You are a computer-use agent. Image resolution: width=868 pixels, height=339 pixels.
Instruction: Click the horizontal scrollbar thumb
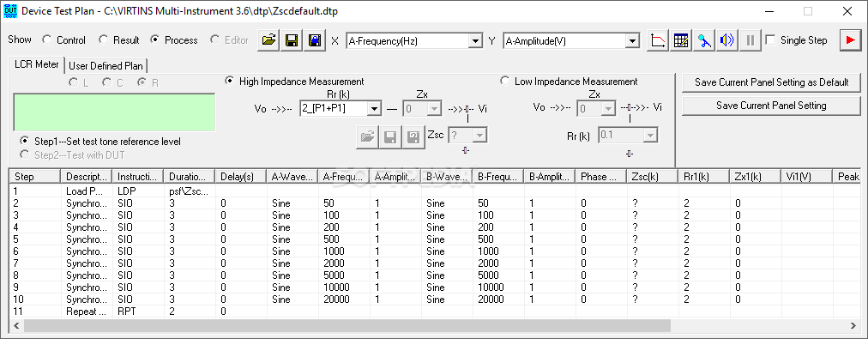click(347, 325)
